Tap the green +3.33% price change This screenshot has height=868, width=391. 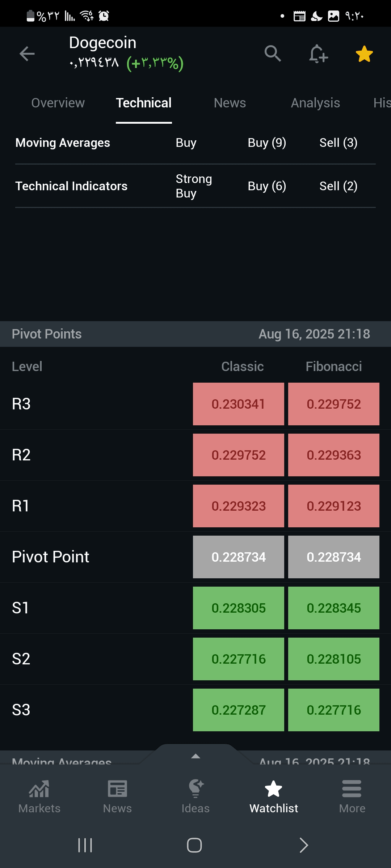pyautogui.click(x=155, y=63)
